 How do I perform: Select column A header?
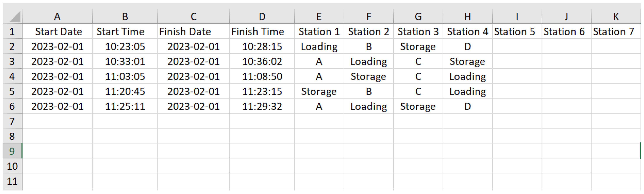point(57,17)
